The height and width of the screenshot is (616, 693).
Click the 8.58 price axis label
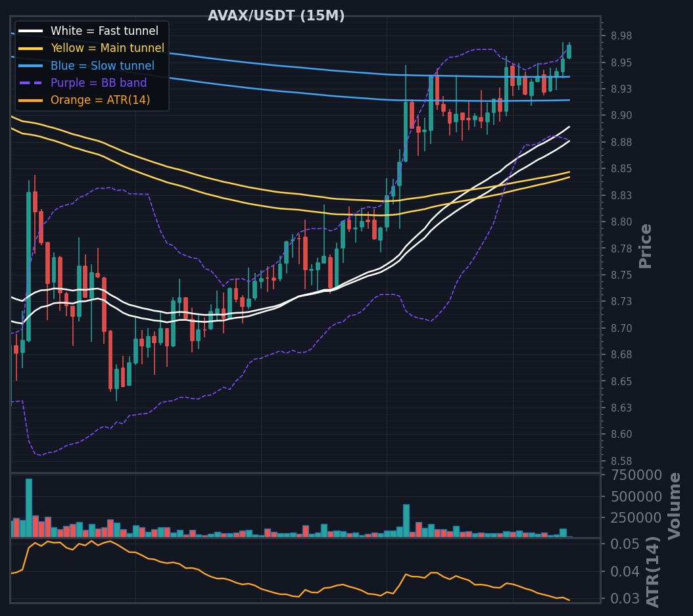(x=621, y=461)
